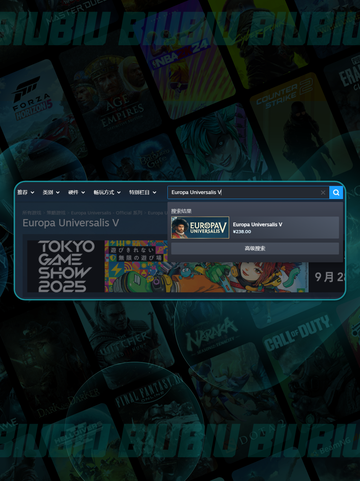Screen dimensions: 360x481
Task: Open the 畅玩方式 menu
Action: (x=107, y=192)
